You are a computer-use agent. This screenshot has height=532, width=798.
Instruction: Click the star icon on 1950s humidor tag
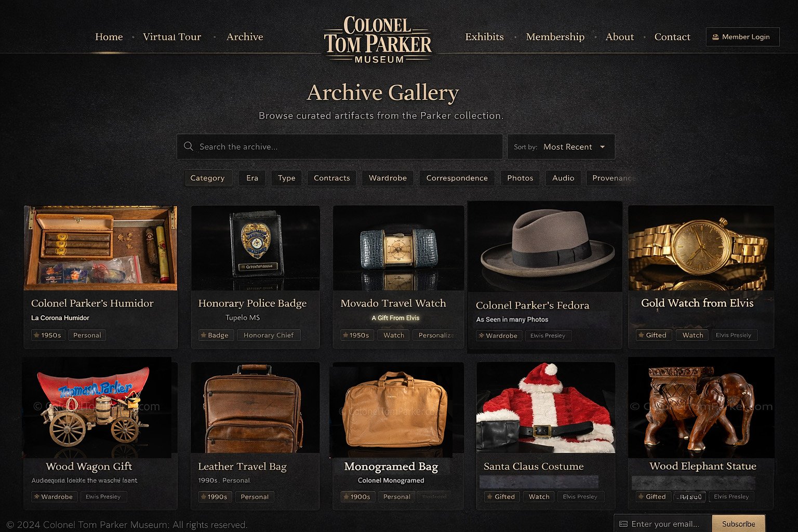36,335
